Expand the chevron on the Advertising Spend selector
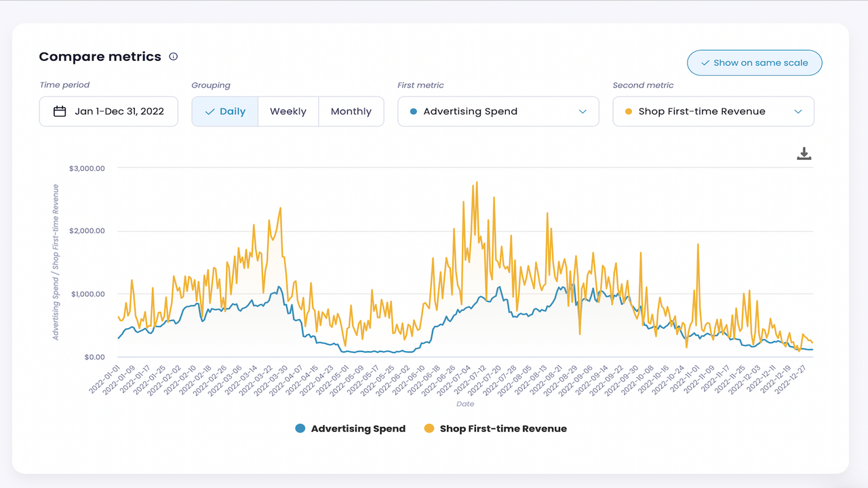868x488 pixels. [x=583, y=111]
